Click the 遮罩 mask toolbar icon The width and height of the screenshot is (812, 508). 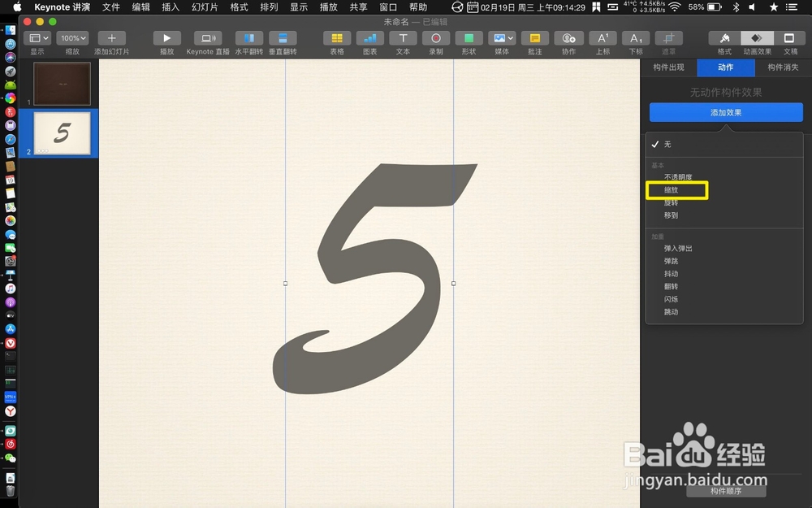(x=669, y=38)
